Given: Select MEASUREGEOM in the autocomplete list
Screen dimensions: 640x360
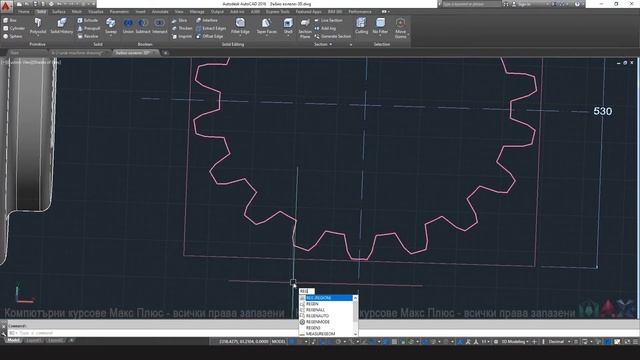Looking at the screenshot, I should [326, 333].
